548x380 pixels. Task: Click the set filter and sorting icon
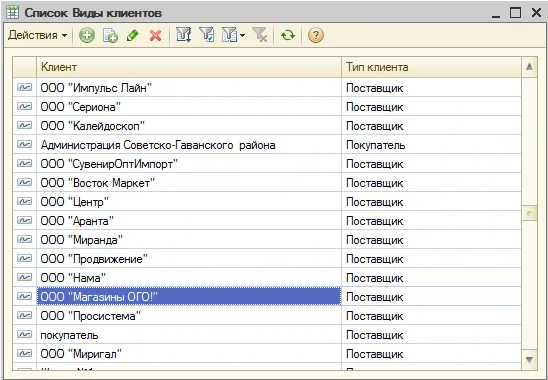[183, 35]
